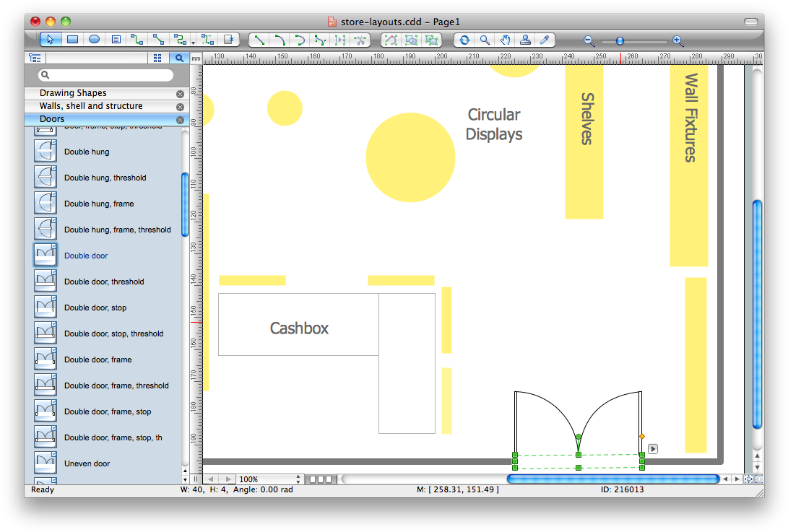Click the library search input field
788x532 pixels.
pyautogui.click(x=106, y=75)
